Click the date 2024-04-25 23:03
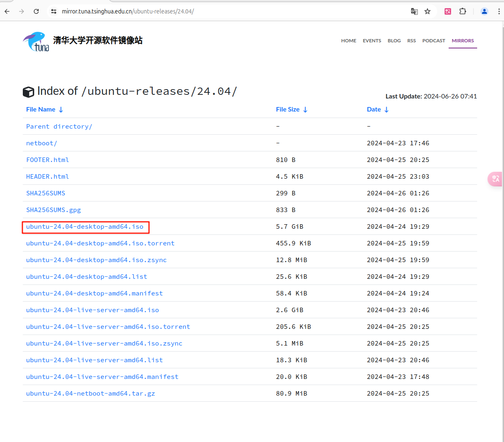Image resolution: width=504 pixels, height=442 pixels. click(398, 177)
